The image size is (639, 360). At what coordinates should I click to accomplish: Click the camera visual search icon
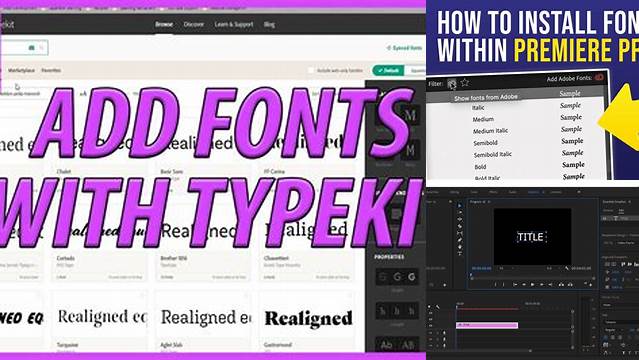[x=32, y=48]
